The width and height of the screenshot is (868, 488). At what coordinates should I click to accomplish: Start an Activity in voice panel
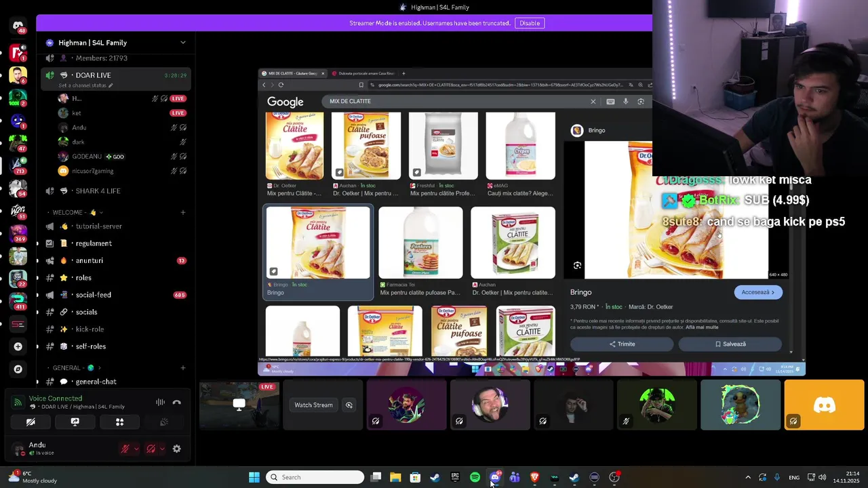click(119, 422)
